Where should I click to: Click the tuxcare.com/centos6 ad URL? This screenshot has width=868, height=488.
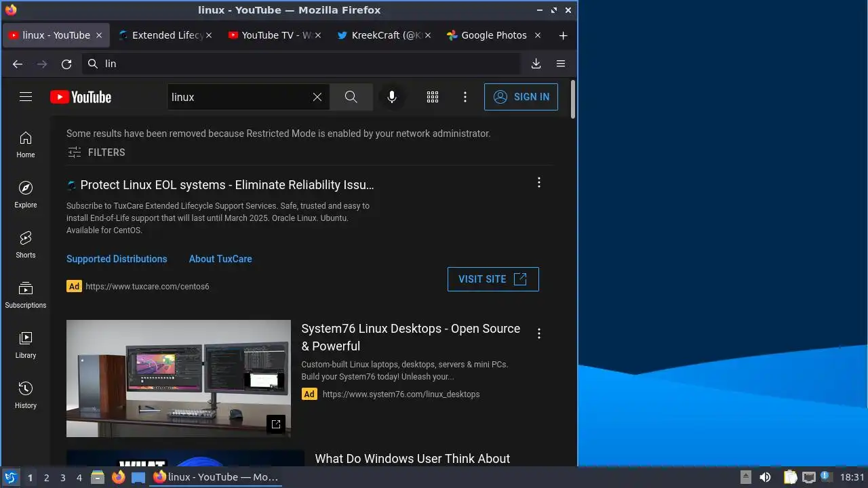(147, 287)
